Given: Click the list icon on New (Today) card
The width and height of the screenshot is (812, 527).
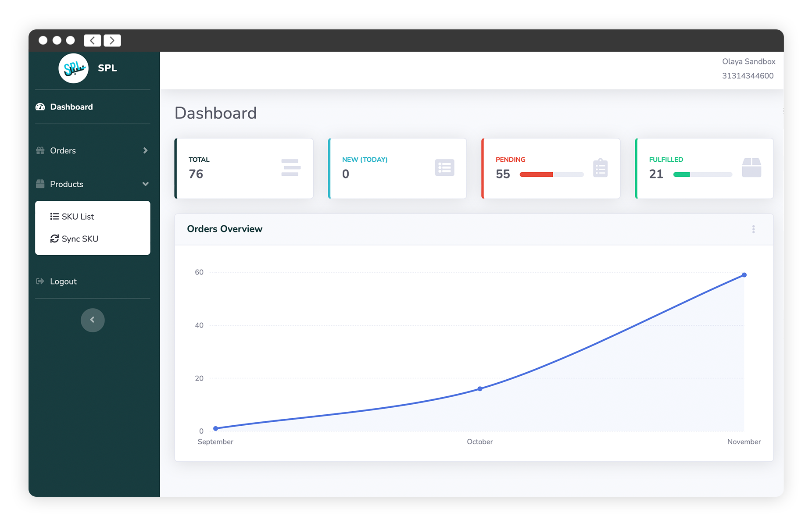Looking at the screenshot, I should coord(444,168).
